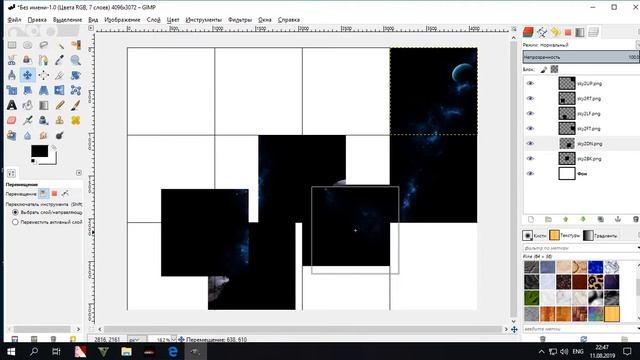Raise the layer with up arrow
Viewport: 640px width, 360px height.
(x=565, y=220)
